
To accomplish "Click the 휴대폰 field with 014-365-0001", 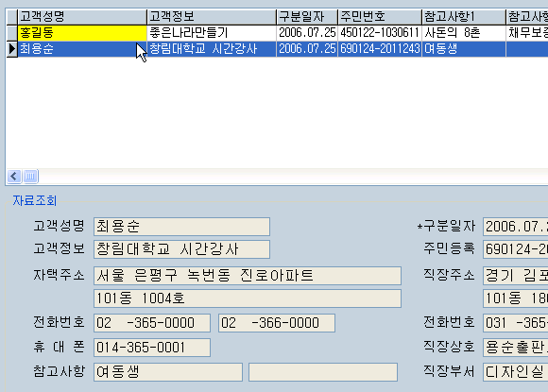I will point(152,348).
